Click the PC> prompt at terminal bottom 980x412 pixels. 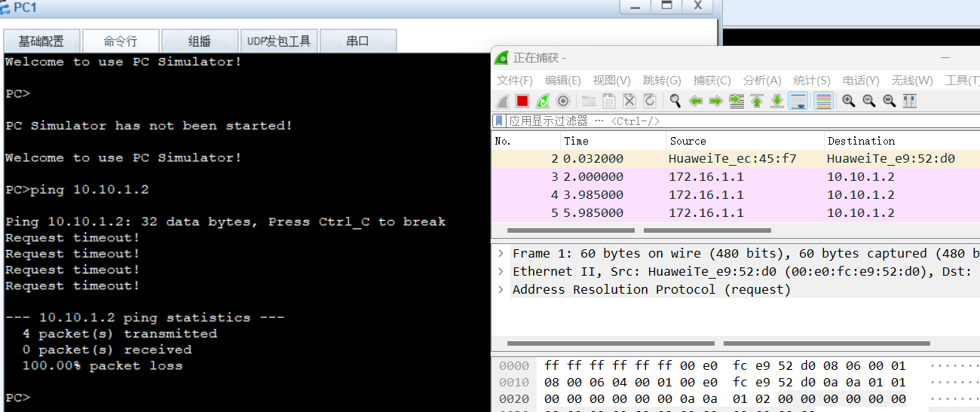tap(17, 398)
